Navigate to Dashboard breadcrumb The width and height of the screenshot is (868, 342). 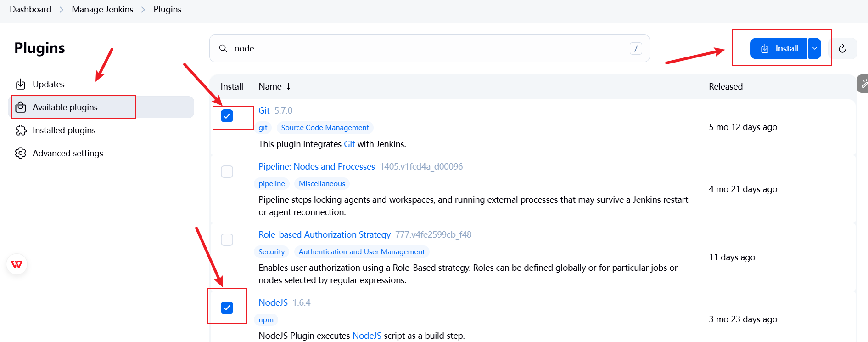click(x=30, y=9)
